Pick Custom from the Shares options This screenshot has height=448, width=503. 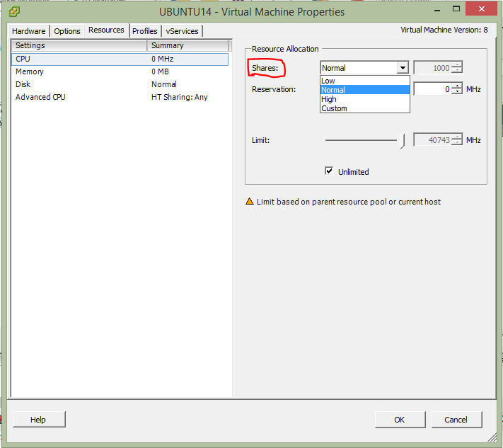point(334,108)
